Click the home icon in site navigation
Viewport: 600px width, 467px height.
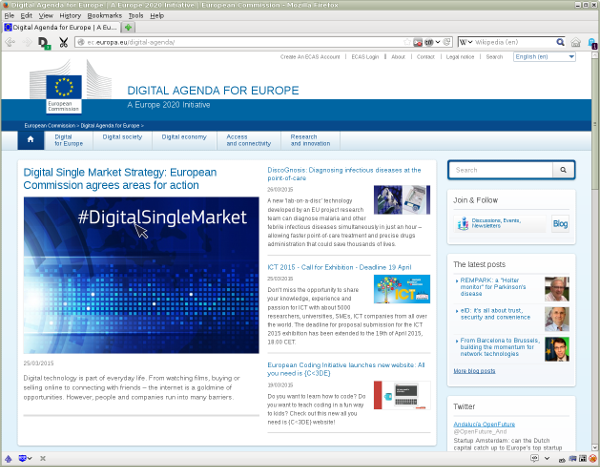pos(31,139)
